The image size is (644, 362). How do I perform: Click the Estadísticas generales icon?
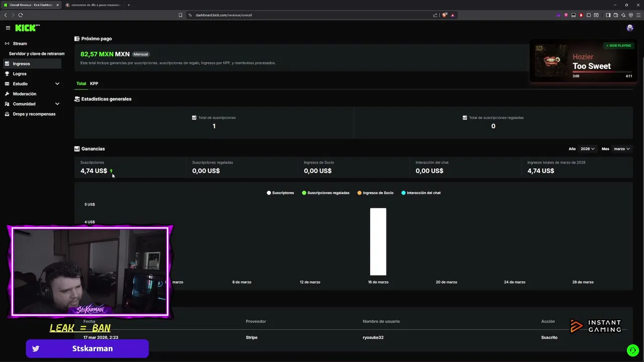[77, 99]
